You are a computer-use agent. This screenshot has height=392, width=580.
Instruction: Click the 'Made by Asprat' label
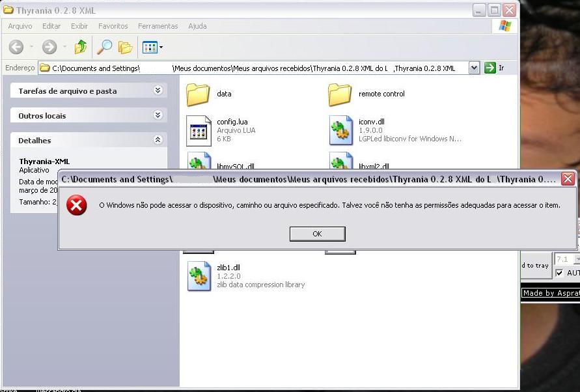pos(551,293)
